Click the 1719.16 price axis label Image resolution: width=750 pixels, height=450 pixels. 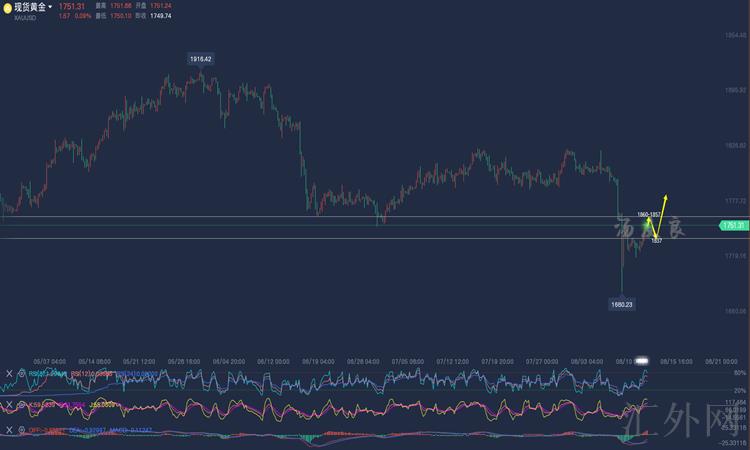[x=736, y=256]
